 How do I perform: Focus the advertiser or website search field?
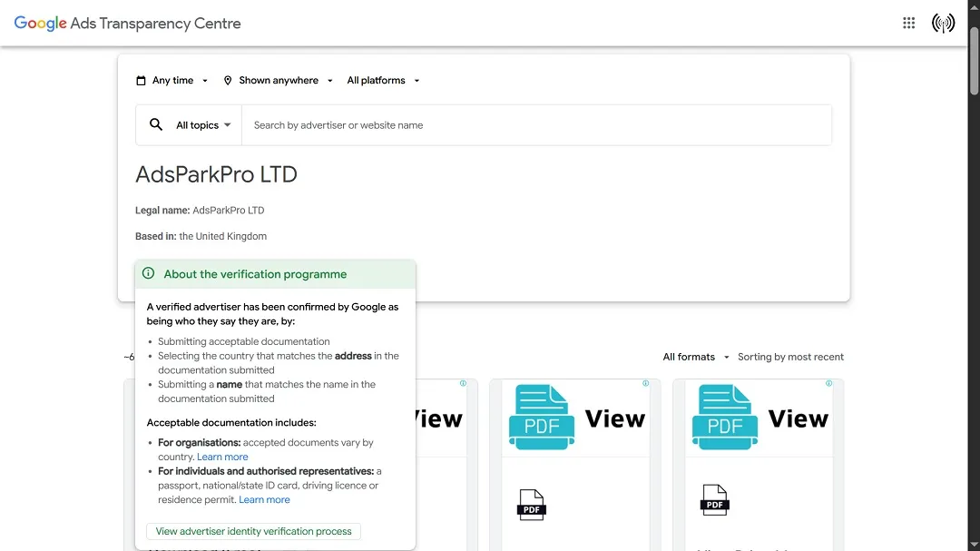coord(536,125)
